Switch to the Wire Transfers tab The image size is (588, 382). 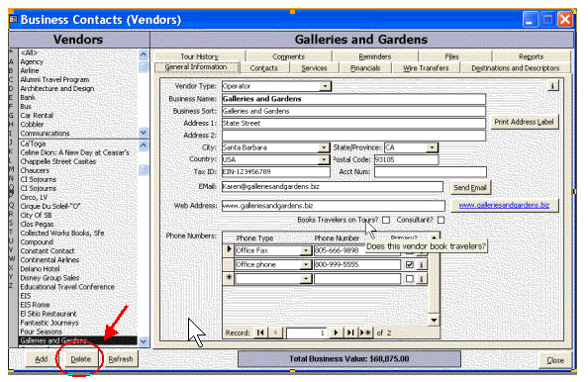click(x=426, y=68)
